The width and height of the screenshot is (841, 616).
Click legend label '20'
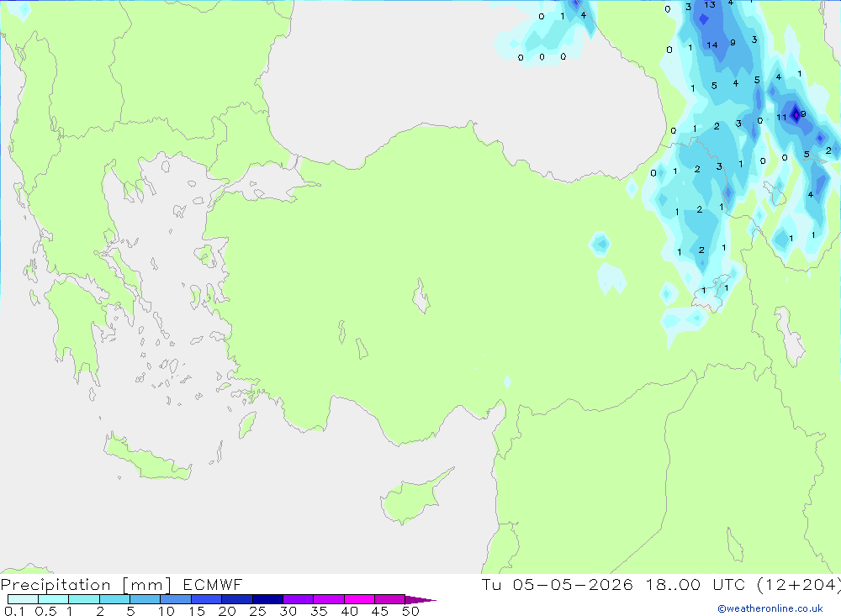(227, 611)
